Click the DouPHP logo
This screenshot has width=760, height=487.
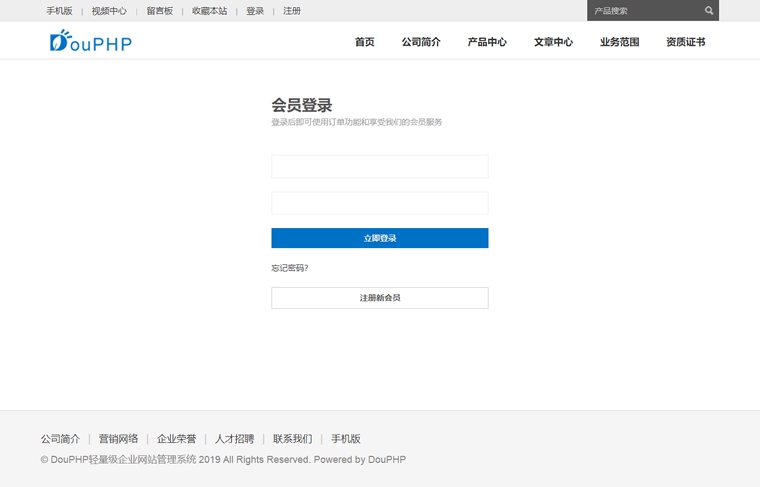90,42
